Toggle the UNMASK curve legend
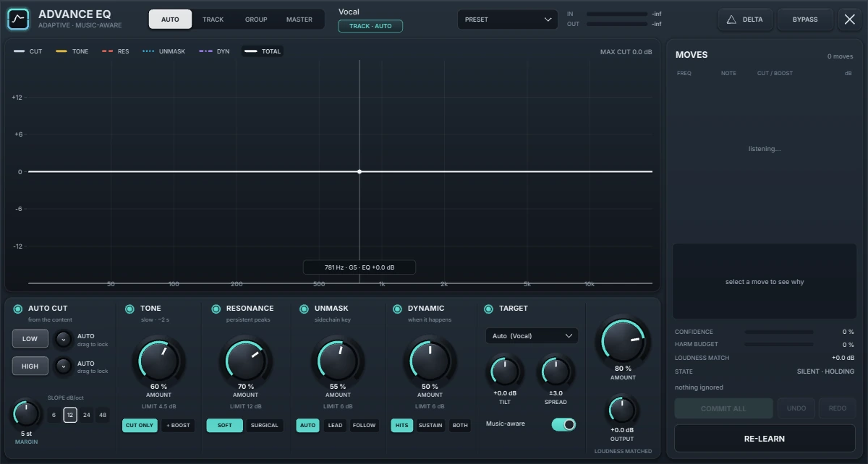 [164, 51]
